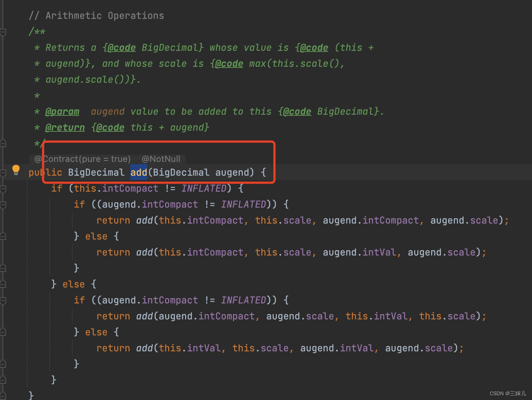
Task: Click the "// Arithmetic Operations" comment
Action: (96, 16)
